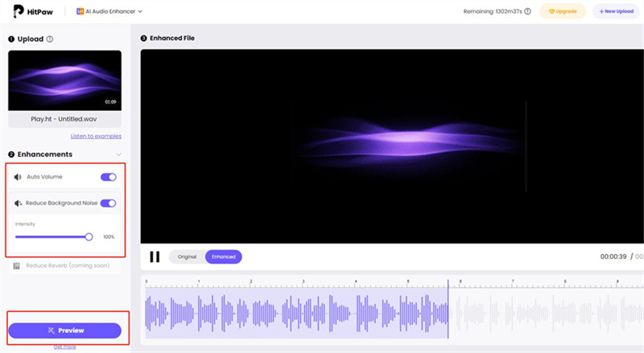Collapse the Enhancements section chevron
Viewport: 644px width, 353px height.
click(118, 154)
